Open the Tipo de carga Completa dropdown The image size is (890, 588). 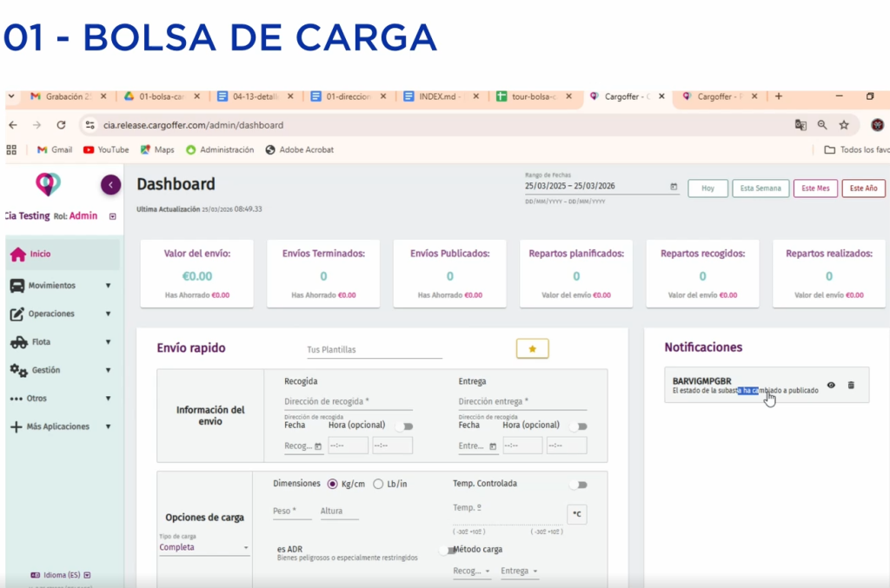coord(203,547)
